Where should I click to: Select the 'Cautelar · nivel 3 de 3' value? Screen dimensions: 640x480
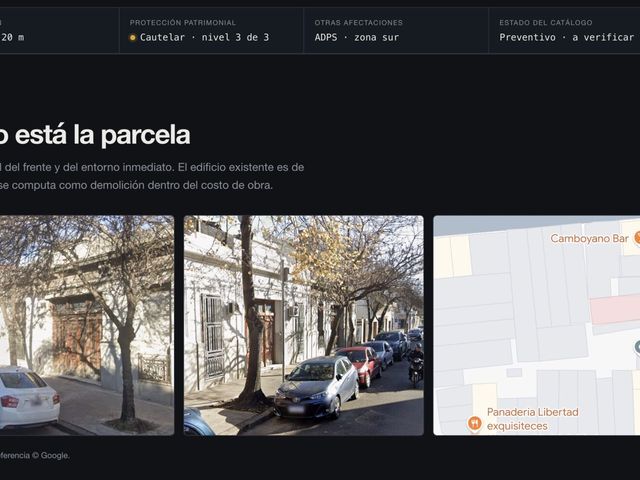pyautogui.click(x=204, y=38)
